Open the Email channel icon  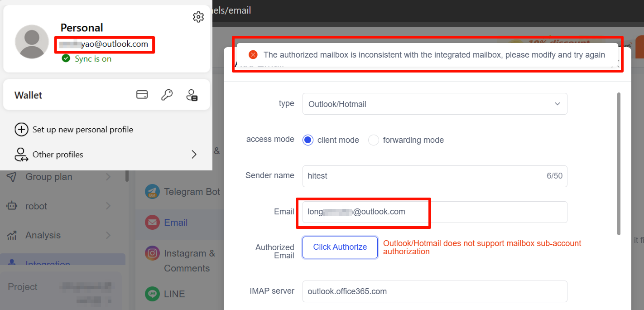(152, 222)
